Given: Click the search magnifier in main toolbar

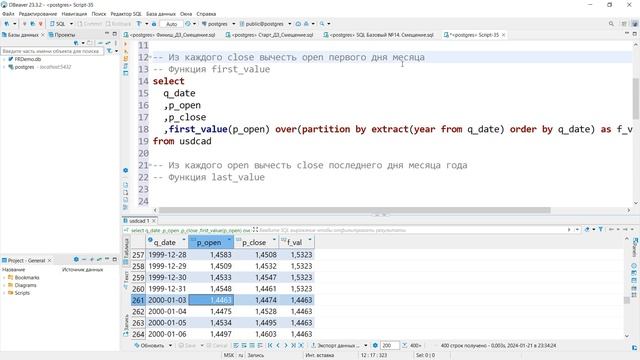Looking at the screenshot, I should (322, 24).
